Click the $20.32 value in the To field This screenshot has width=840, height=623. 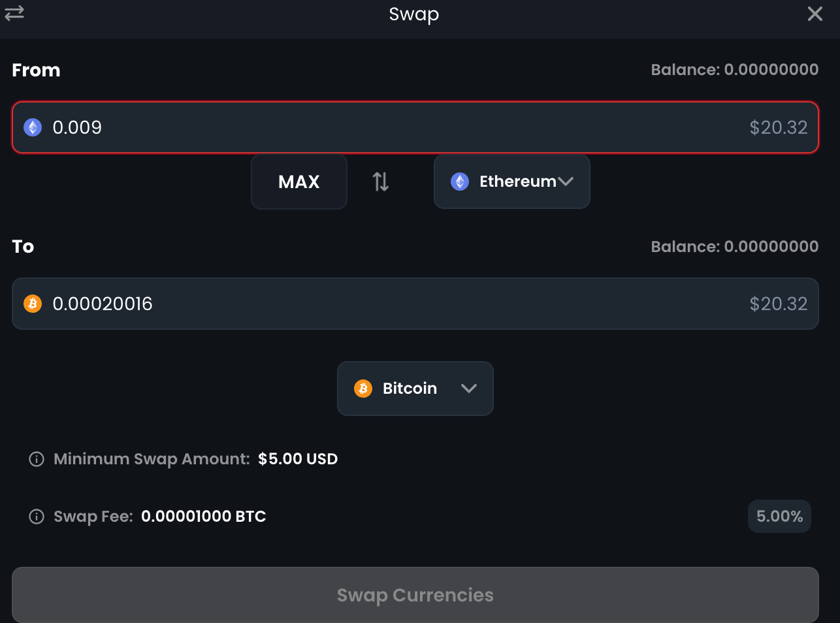779,304
